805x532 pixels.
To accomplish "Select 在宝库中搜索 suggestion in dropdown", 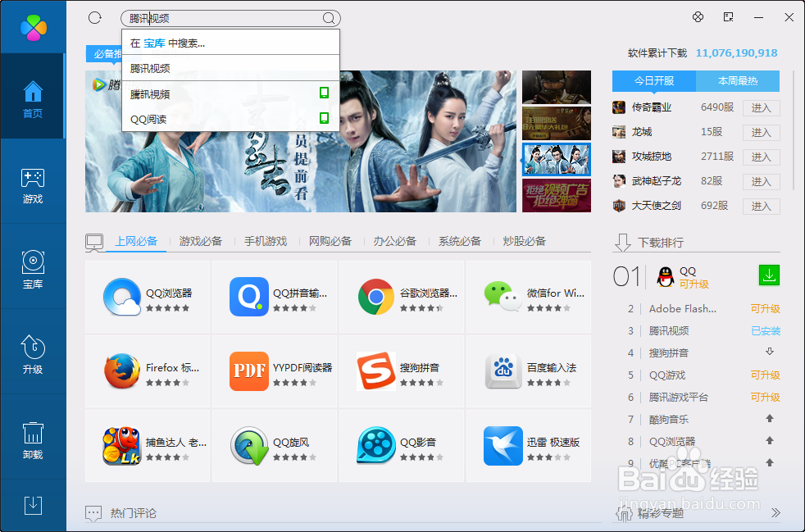I will (230, 43).
